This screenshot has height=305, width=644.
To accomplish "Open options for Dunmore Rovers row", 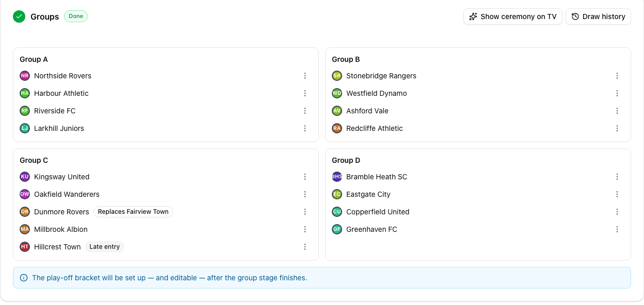I will [x=305, y=212].
